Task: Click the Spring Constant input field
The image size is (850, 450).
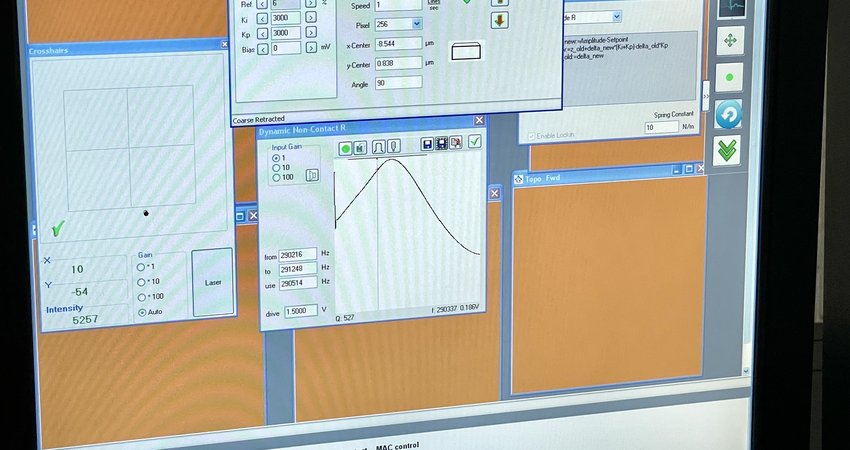Action: click(x=661, y=128)
